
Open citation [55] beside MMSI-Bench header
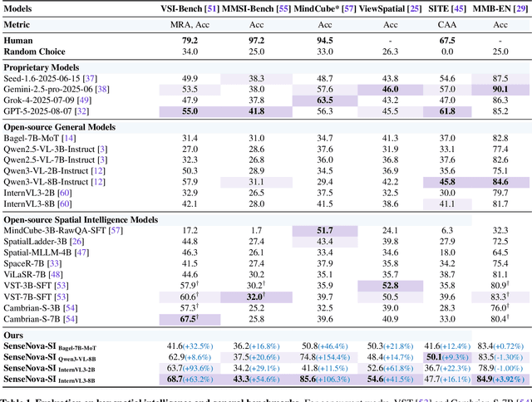[x=283, y=9]
